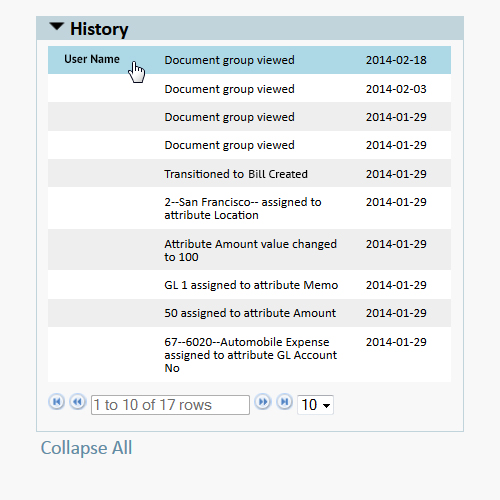Open the rows-per-page dropdown showing 10
The height and width of the screenshot is (500, 500).
coord(315,405)
